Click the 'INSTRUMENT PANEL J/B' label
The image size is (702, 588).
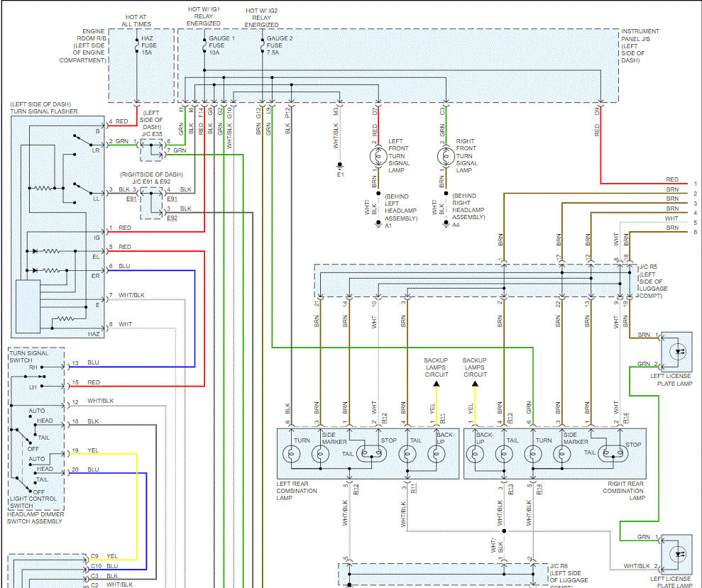[640, 35]
